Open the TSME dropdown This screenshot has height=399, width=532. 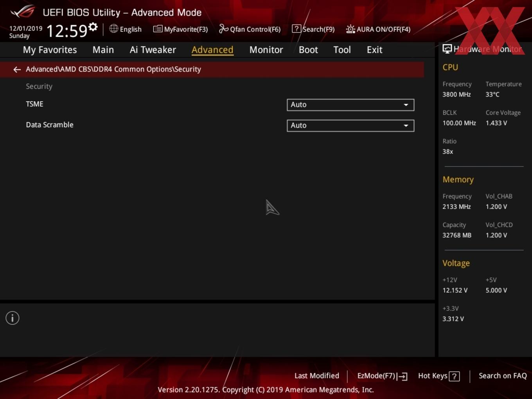[x=350, y=104]
